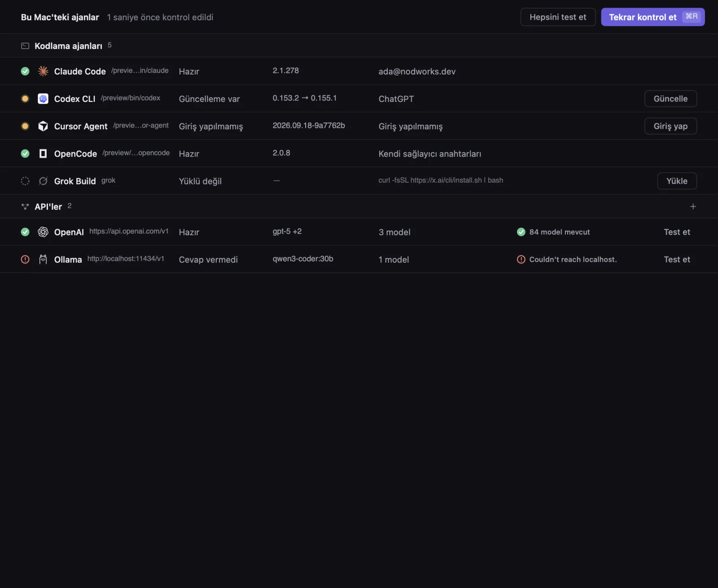Add a new API with plus icon
Screen dimensions: 718x588
click(x=693, y=206)
